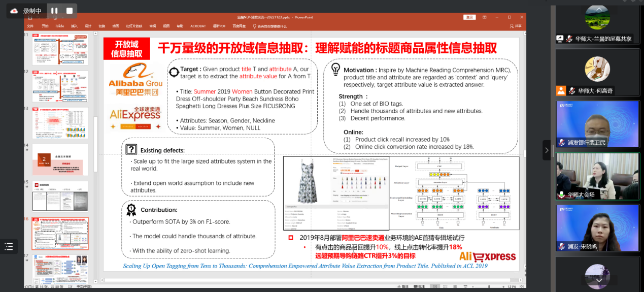
Task: Select slide 14 thumbnail in panel
Action: (60, 159)
